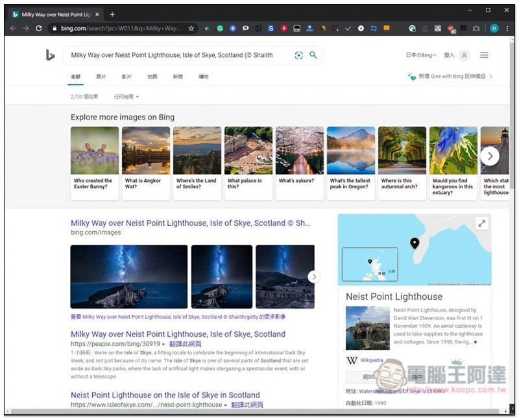The height and width of the screenshot is (420, 519).
Task: Click the search query input field
Action: (x=175, y=56)
